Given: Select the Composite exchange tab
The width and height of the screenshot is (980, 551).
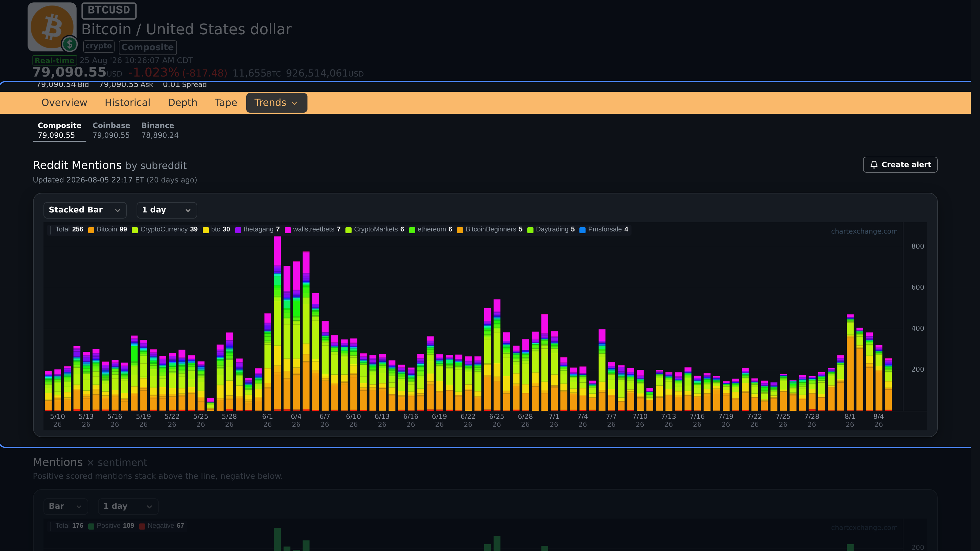Looking at the screenshot, I should pos(59,130).
